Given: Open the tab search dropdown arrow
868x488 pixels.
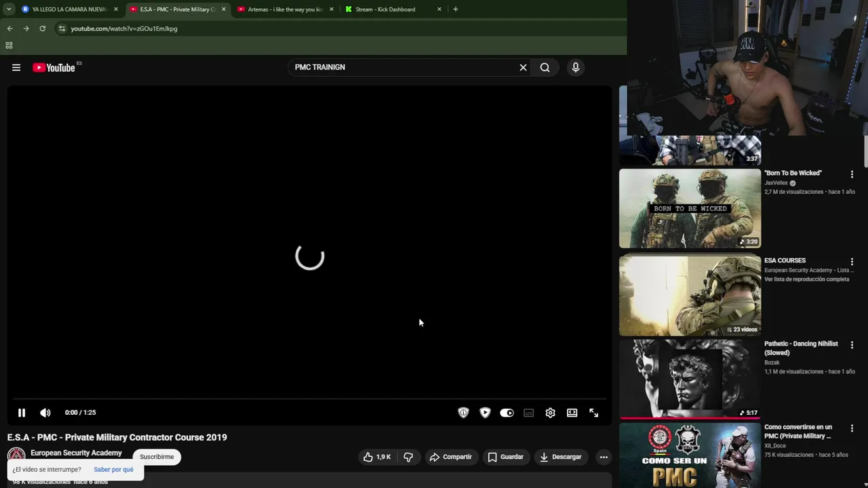Looking at the screenshot, I should pyautogui.click(x=9, y=9).
